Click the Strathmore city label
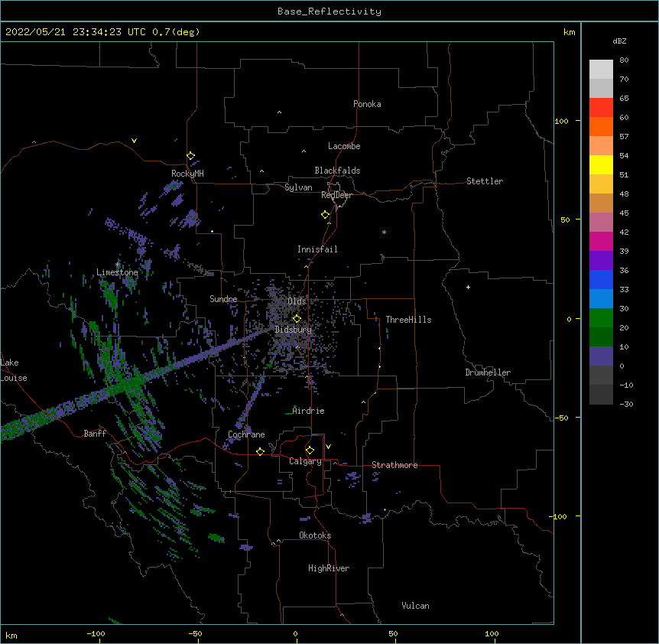This screenshot has width=659, height=644. (x=394, y=465)
